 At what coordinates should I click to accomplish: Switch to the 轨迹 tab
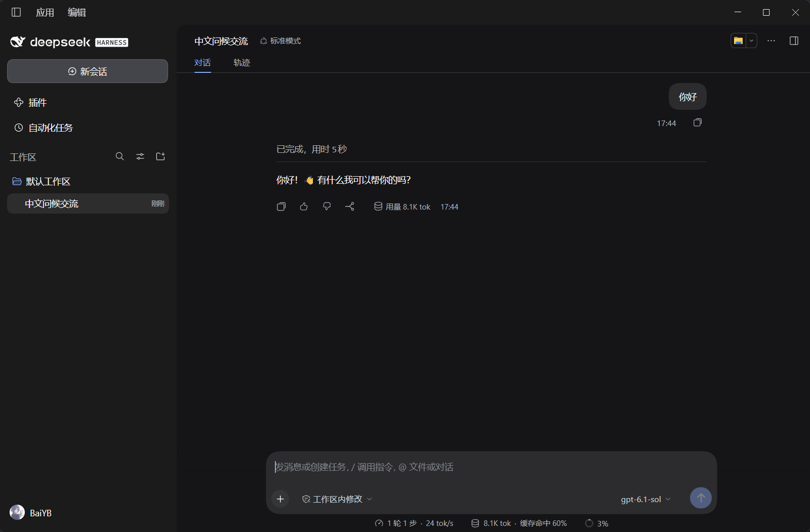tap(242, 63)
